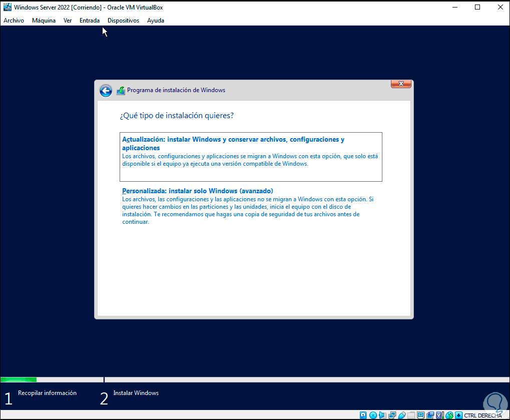Click the optical disc status icon
The image size is (510, 420).
pyautogui.click(x=373, y=415)
